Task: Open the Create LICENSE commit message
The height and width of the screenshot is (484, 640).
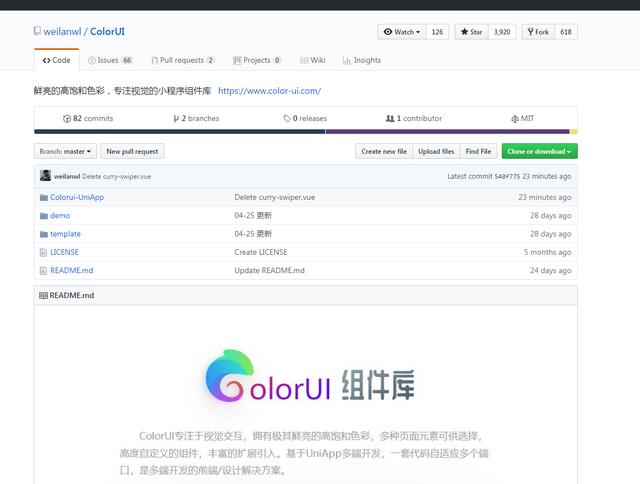Action: 261,252
